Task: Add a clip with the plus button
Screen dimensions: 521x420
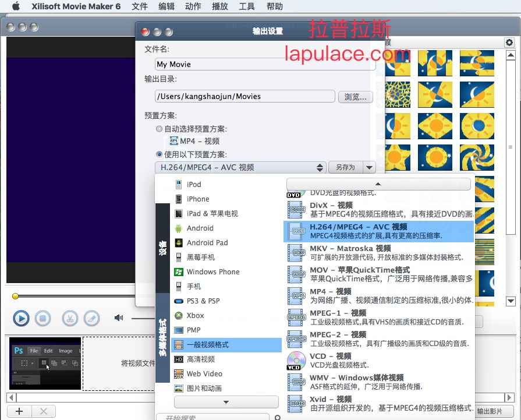Action: point(19,411)
